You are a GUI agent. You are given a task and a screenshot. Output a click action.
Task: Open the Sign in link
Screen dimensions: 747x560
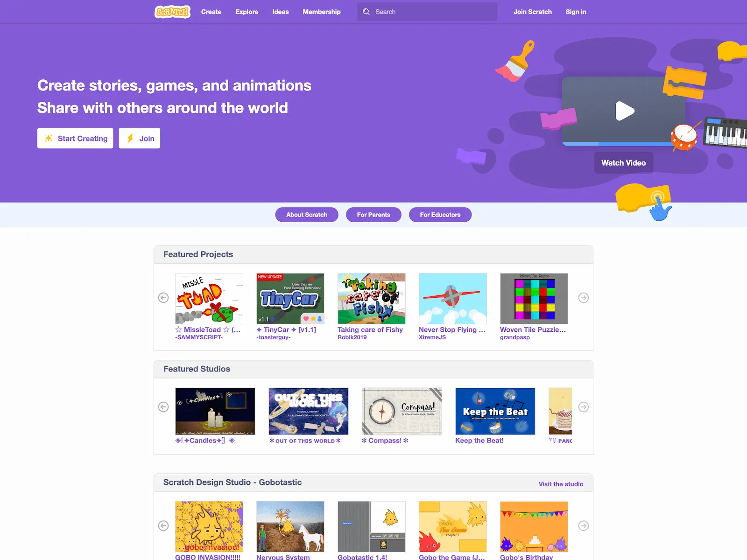pyautogui.click(x=576, y=12)
